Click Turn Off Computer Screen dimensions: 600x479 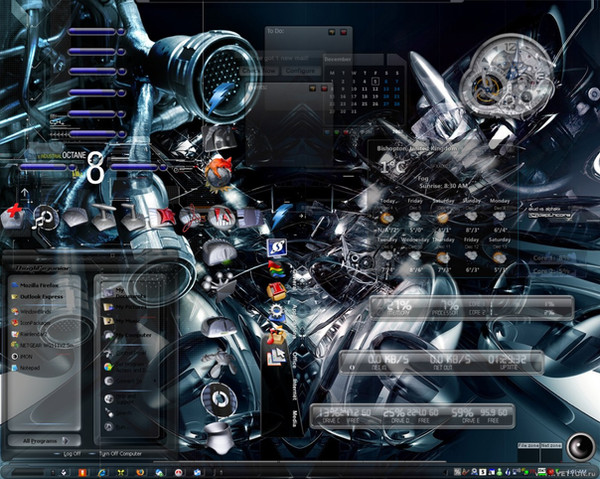[x=116, y=454]
